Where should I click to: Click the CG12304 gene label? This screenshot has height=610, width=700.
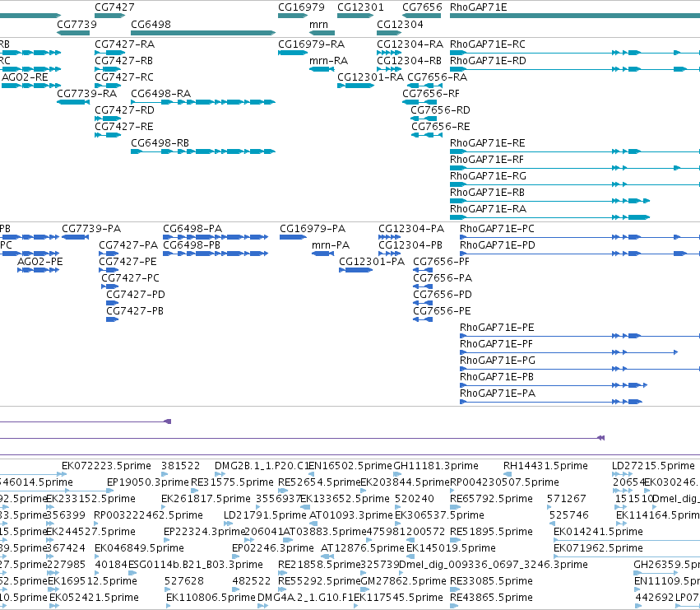tap(400, 24)
